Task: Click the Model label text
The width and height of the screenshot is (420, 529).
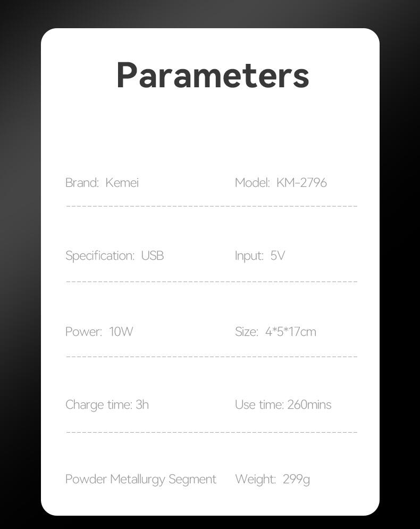Action: (x=252, y=183)
